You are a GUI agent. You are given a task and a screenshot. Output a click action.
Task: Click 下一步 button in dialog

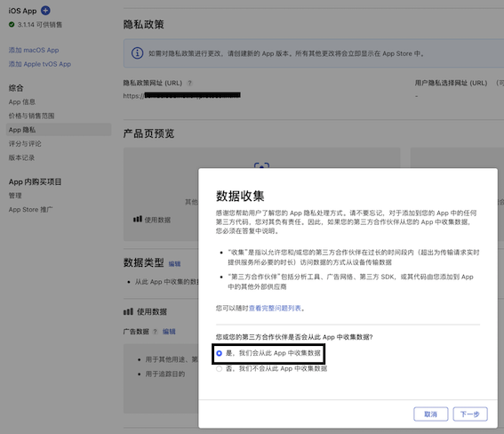click(x=470, y=414)
